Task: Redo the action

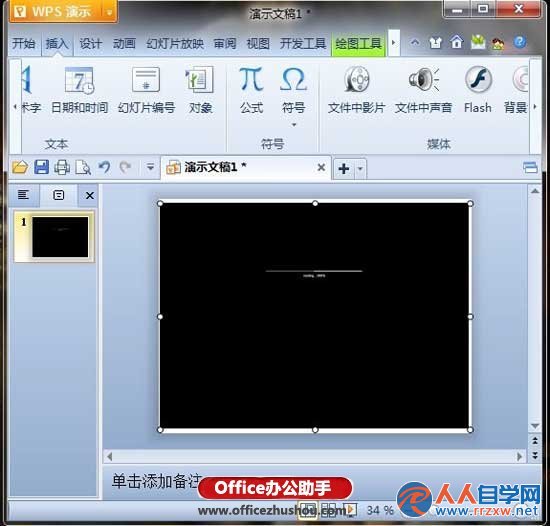Action: coord(125,167)
